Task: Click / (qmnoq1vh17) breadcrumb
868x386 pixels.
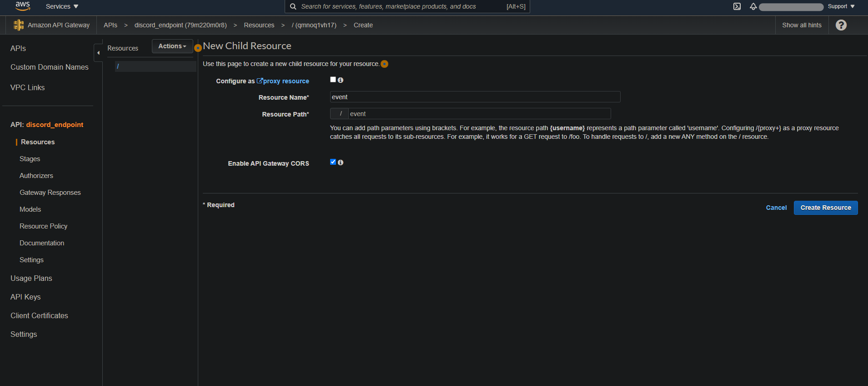Action: coord(314,25)
